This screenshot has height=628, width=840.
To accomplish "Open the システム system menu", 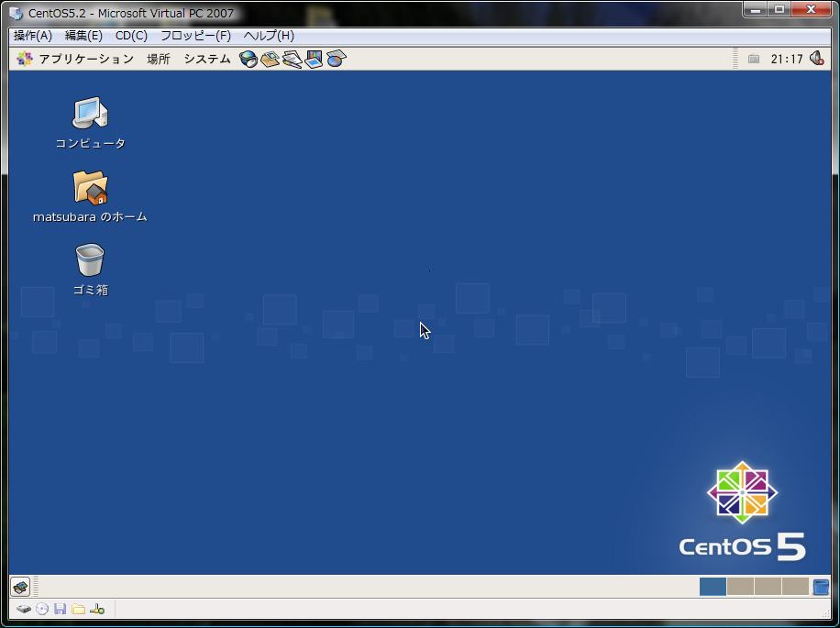I will [x=207, y=59].
